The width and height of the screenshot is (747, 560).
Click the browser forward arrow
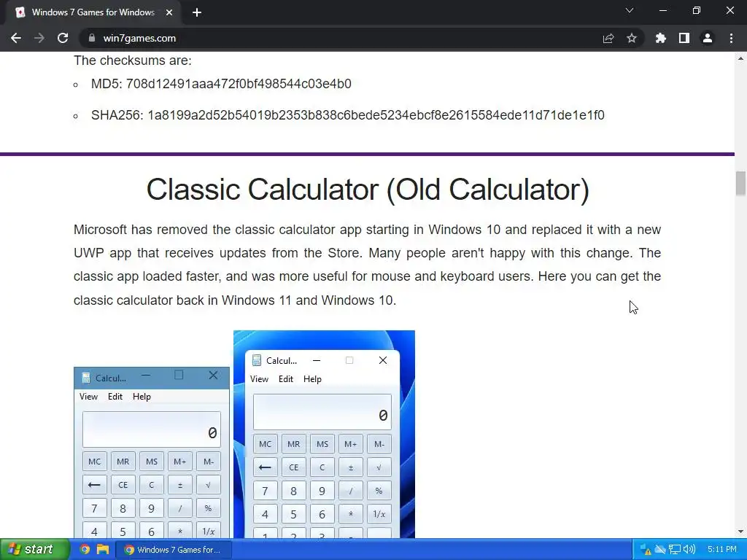(x=39, y=38)
